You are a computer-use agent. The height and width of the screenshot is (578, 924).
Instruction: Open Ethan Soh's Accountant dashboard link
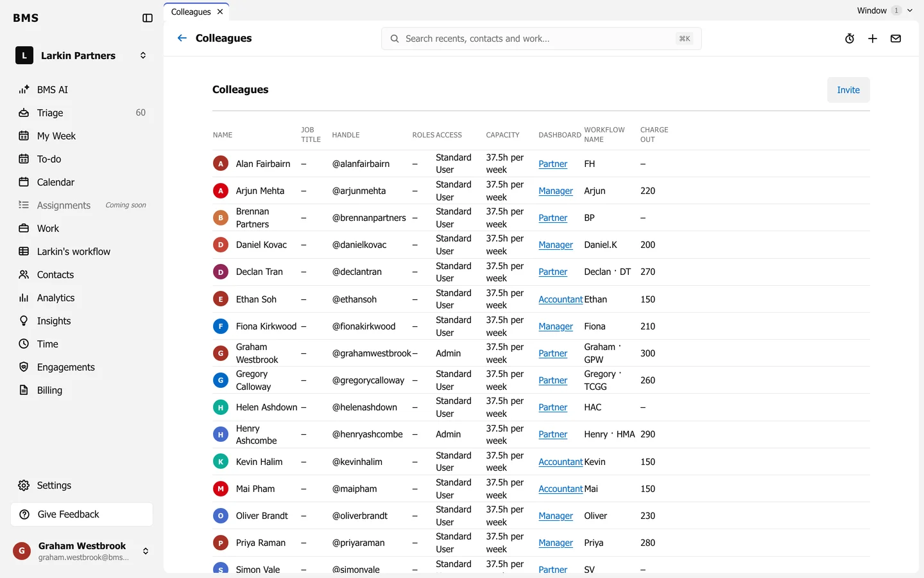click(560, 299)
